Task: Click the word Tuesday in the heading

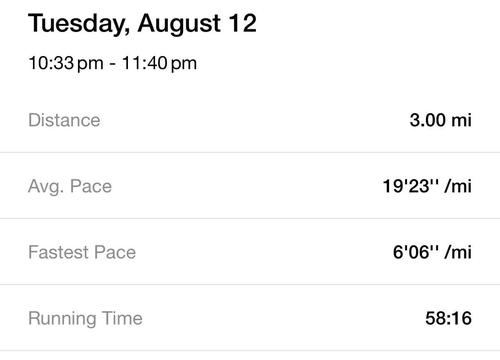Action: pyautogui.click(x=79, y=24)
